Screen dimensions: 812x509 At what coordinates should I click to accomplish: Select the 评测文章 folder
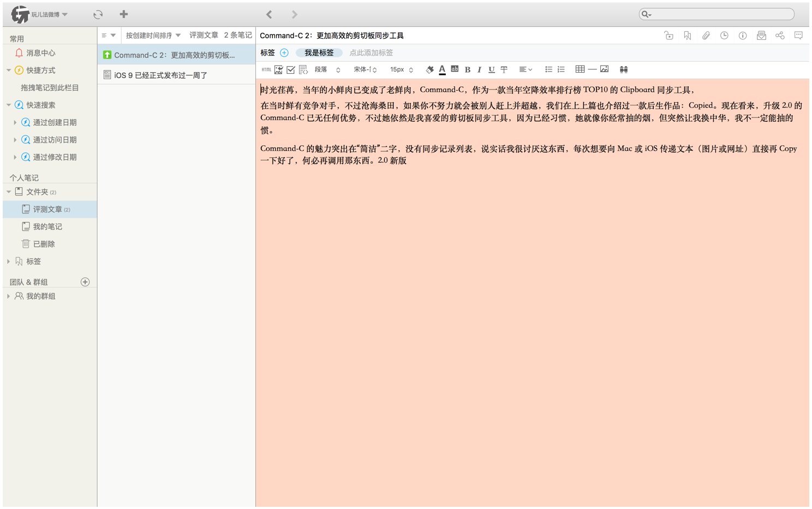click(50, 209)
